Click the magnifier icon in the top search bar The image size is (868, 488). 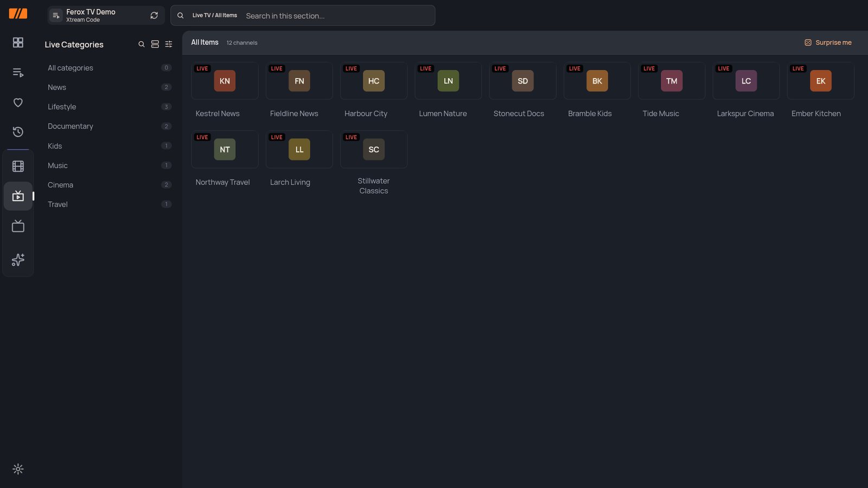181,16
